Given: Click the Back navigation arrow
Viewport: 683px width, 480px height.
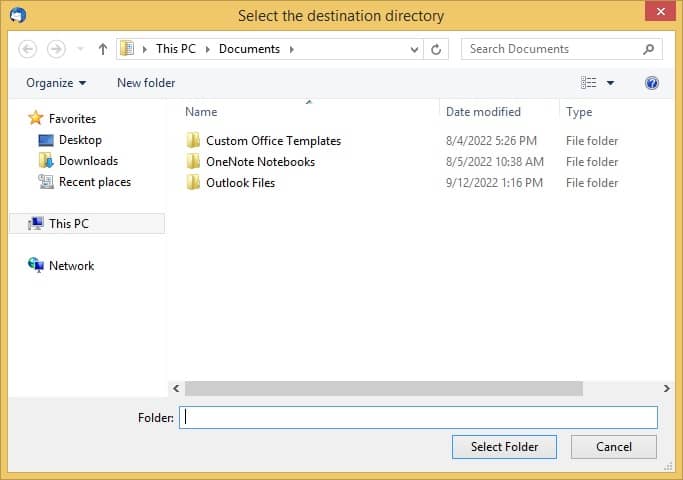Looking at the screenshot, I should pyautogui.click(x=28, y=49).
